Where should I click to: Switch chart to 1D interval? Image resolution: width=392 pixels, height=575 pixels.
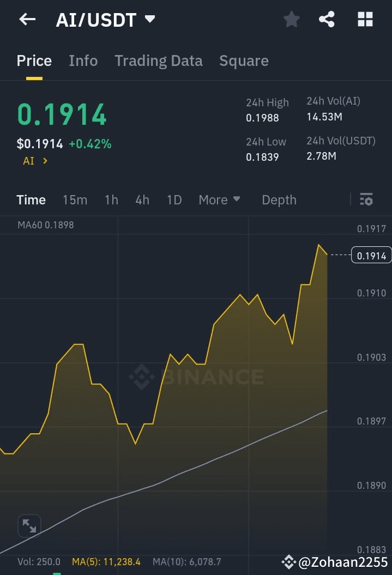[x=174, y=199]
